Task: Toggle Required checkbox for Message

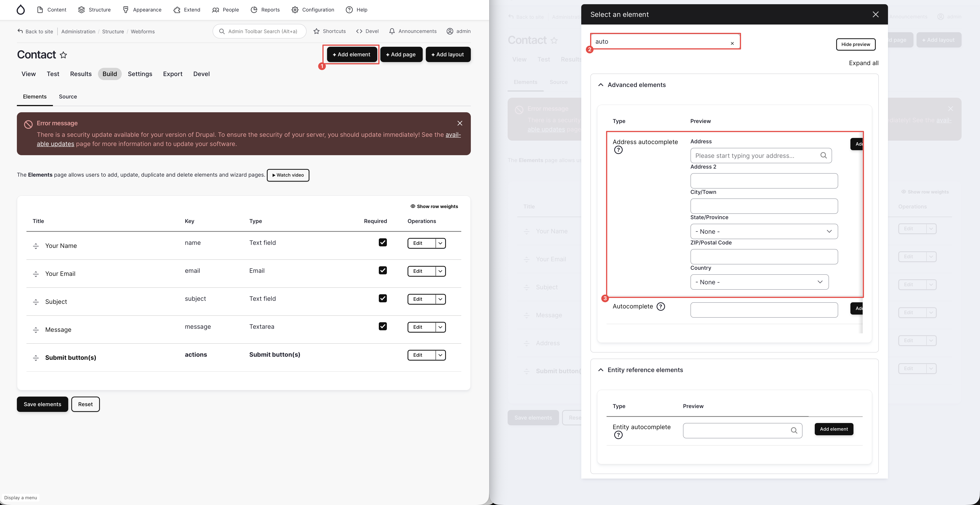Action: 383,326
